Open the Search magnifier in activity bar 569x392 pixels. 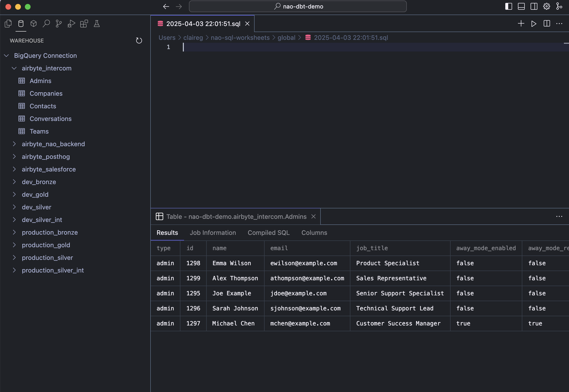coord(46,24)
